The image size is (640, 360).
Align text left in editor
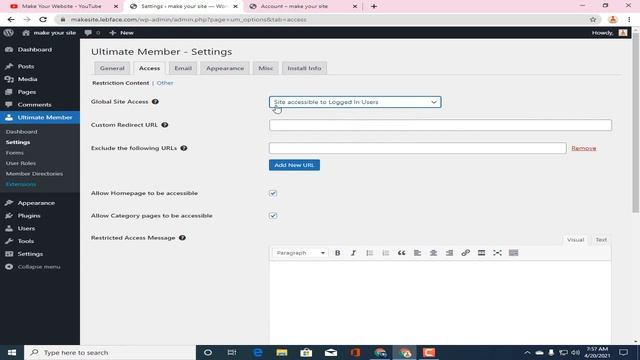click(417, 253)
